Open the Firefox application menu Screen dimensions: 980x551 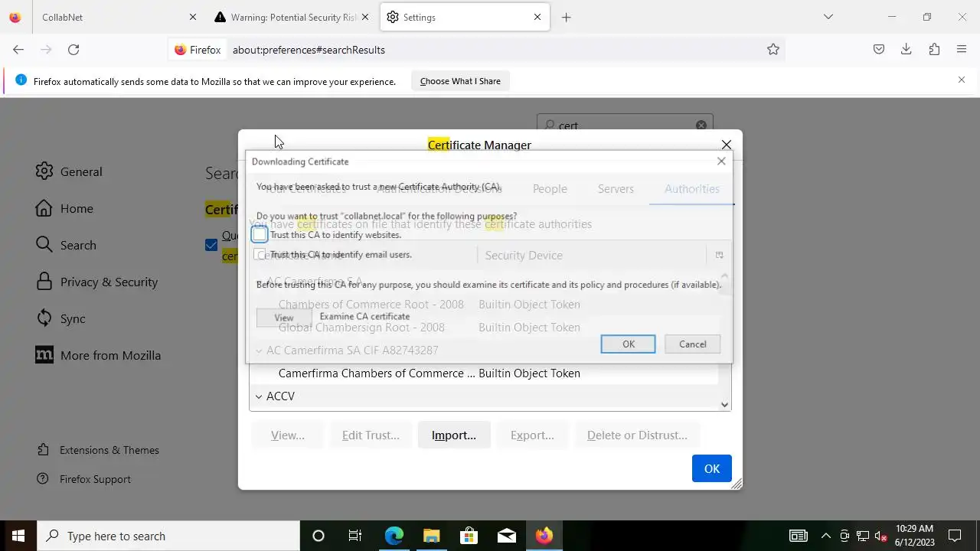pos(962,49)
